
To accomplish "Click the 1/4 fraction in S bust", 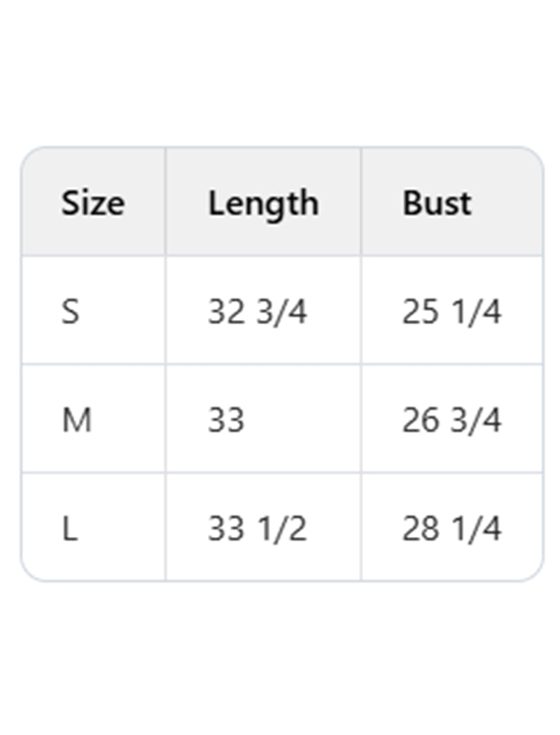I will 476,311.
